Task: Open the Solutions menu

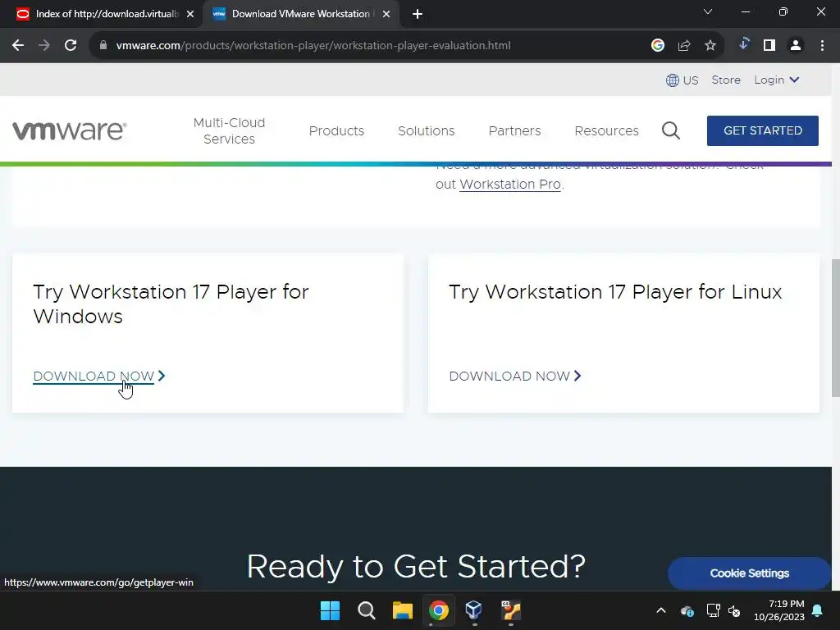Action: pyautogui.click(x=426, y=130)
